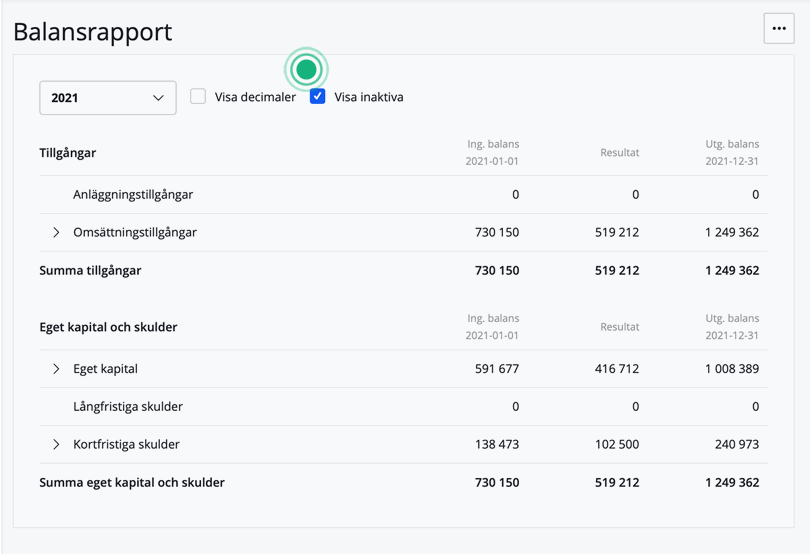This screenshot has height=554, width=810.
Task: Uncheck the Visa inaktiva checkbox
Action: [318, 97]
